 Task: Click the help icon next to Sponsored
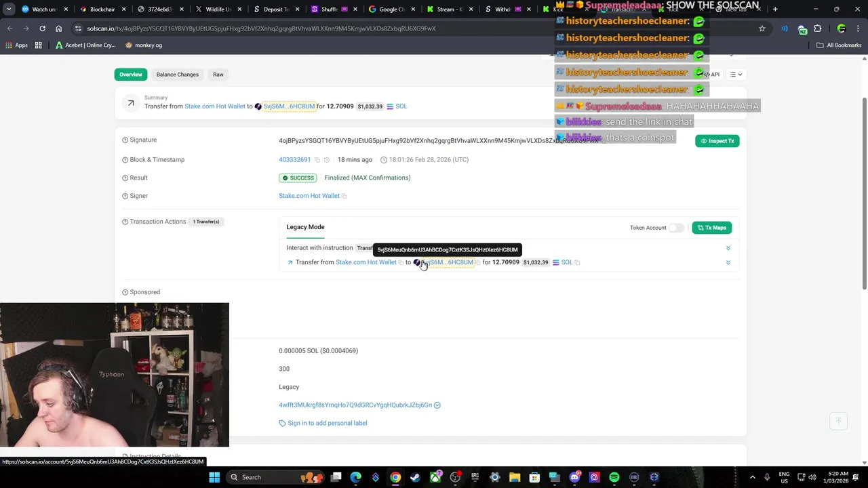tap(125, 292)
